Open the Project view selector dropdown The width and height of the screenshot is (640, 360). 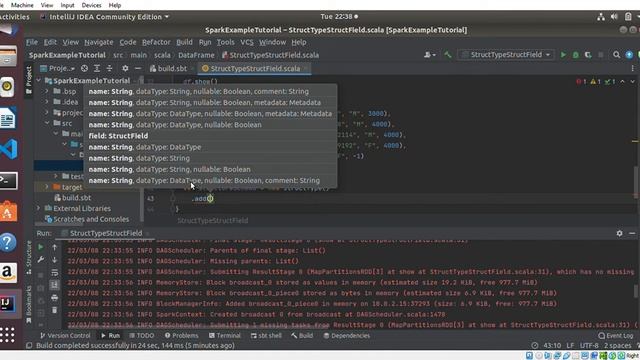coord(58,69)
